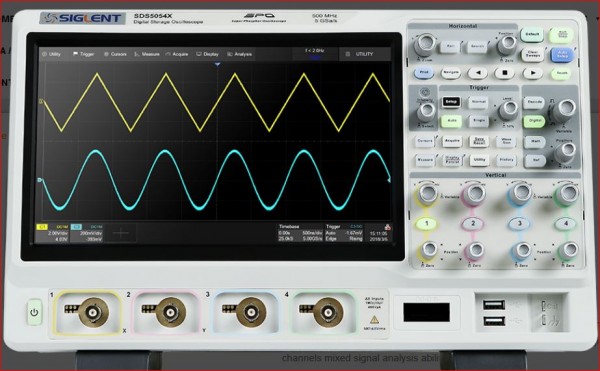Open the Acquire on-screen menu
The width and height of the screenshot is (600, 371).
[177, 54]
